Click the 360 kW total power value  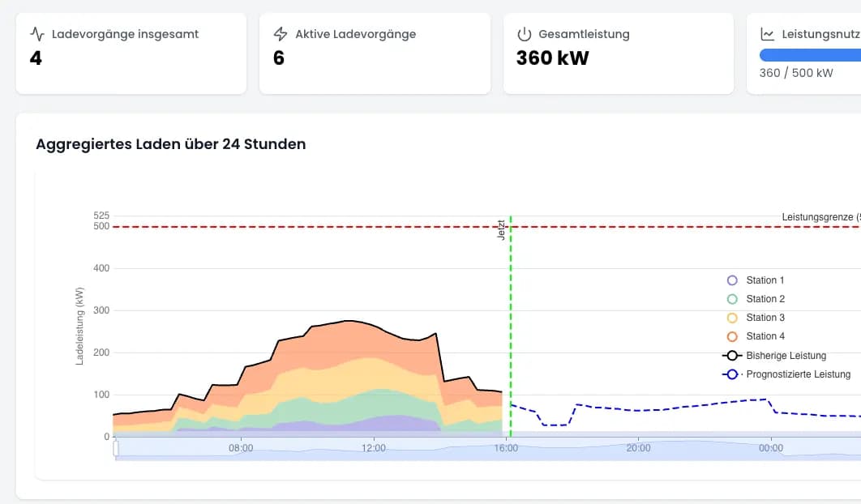tap(552, 58)
